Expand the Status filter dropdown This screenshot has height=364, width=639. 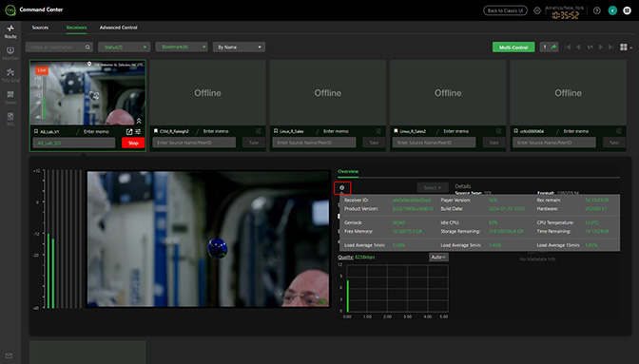125,48
